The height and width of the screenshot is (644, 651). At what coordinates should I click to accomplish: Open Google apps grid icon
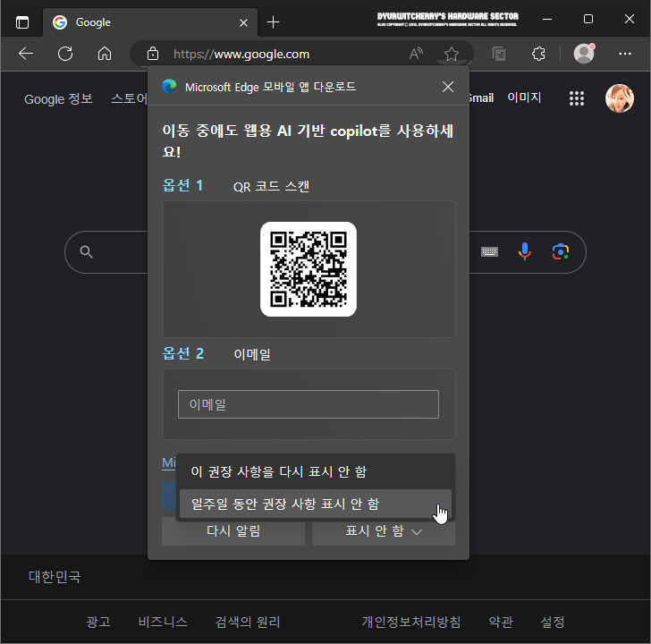(577, 98)
